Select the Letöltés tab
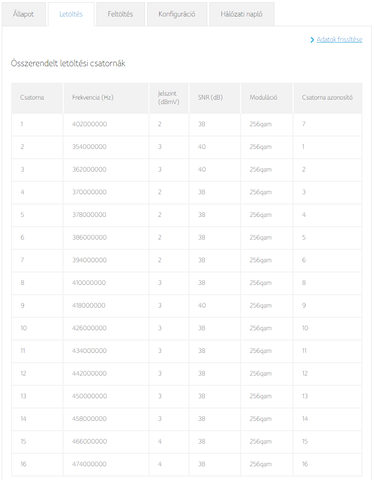 tap(71, 14)
